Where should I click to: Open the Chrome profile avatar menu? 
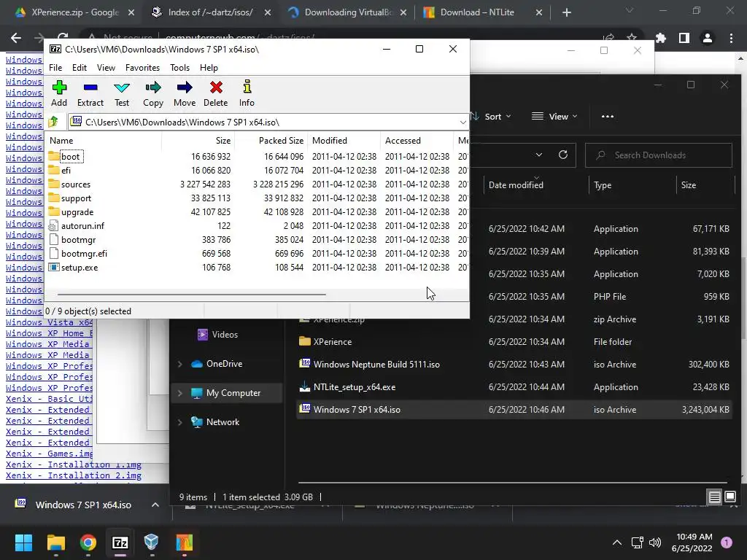point(708,38)
